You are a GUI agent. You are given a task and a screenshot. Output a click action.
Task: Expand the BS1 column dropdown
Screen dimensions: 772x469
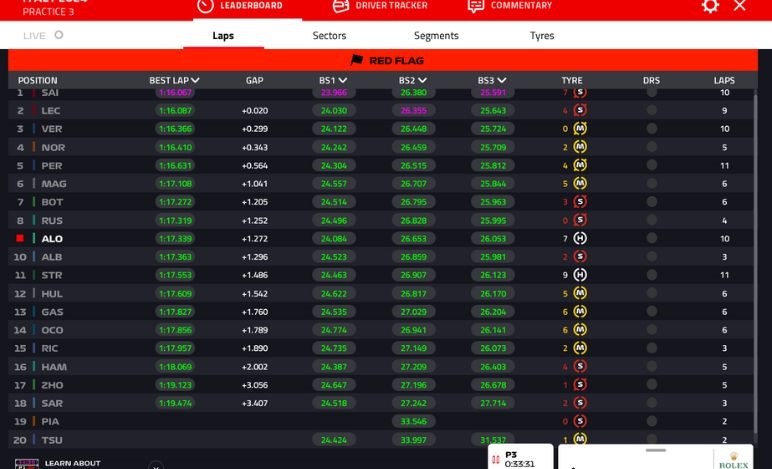343,81
